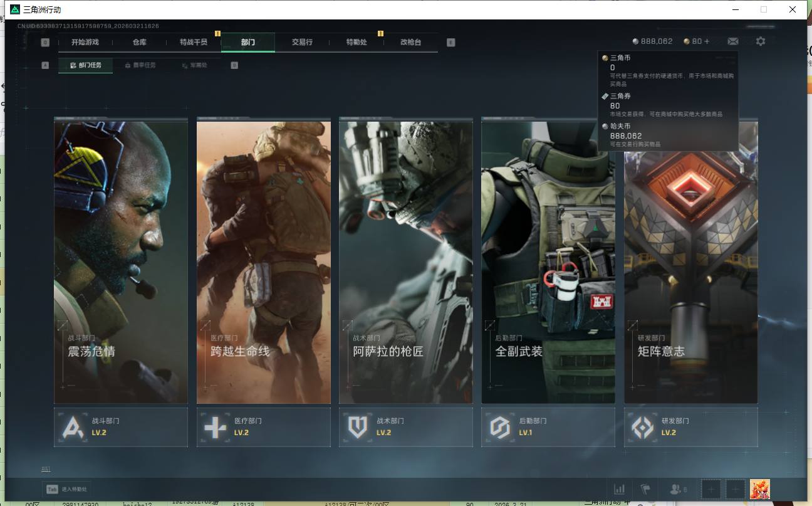
Task: Click the CN UID text at top left
Action: click(88, 26)
